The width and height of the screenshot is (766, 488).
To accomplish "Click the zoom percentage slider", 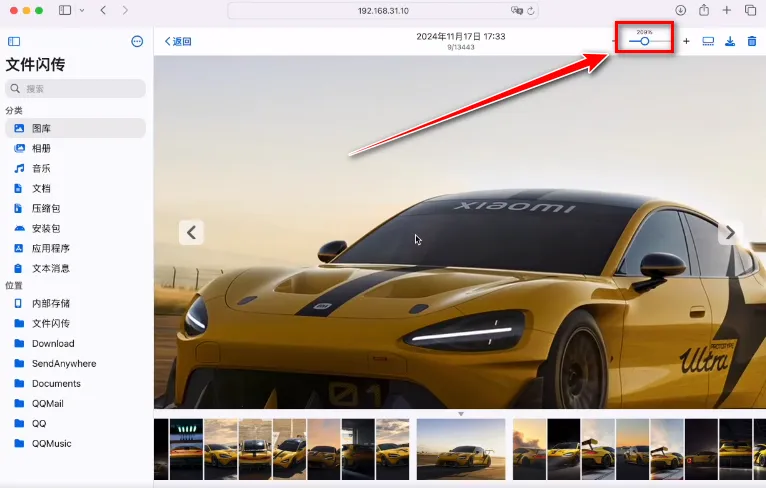I will point(644,41).
